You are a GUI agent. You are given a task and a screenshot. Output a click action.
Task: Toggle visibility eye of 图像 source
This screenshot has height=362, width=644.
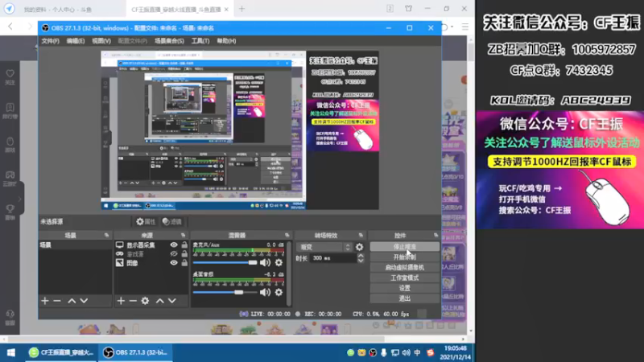point(174,263)
